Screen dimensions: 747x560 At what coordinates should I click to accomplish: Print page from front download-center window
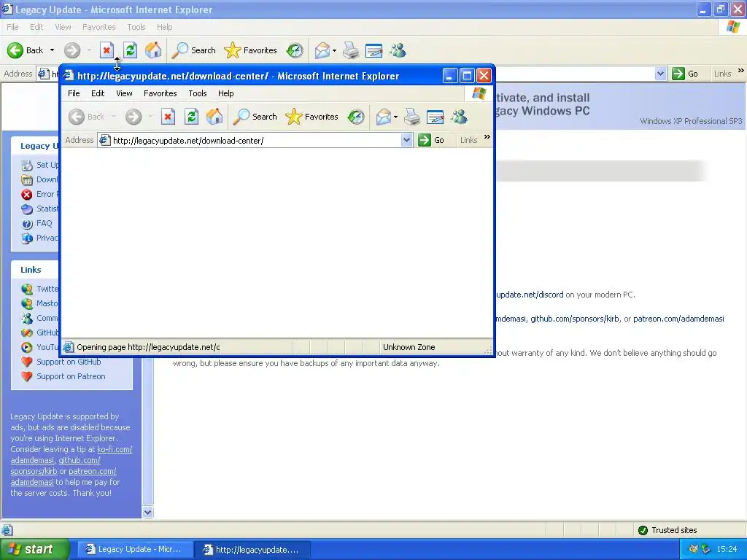[x=412, y=117]
